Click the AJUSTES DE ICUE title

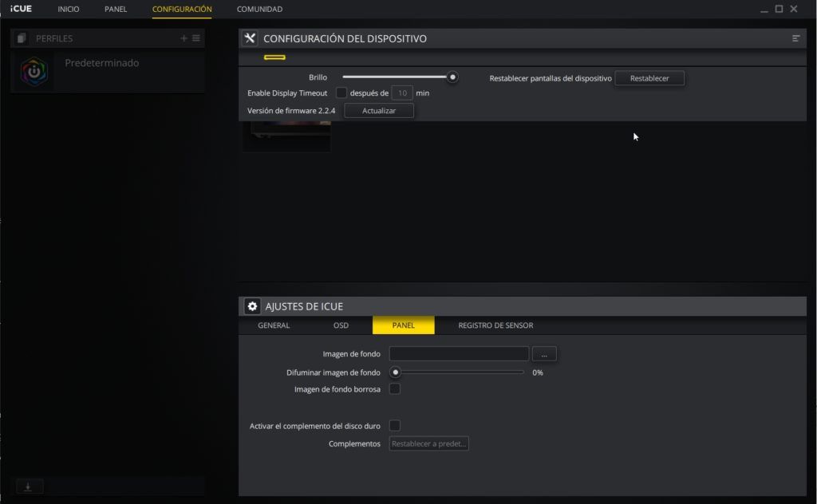(x=304, y=306)
